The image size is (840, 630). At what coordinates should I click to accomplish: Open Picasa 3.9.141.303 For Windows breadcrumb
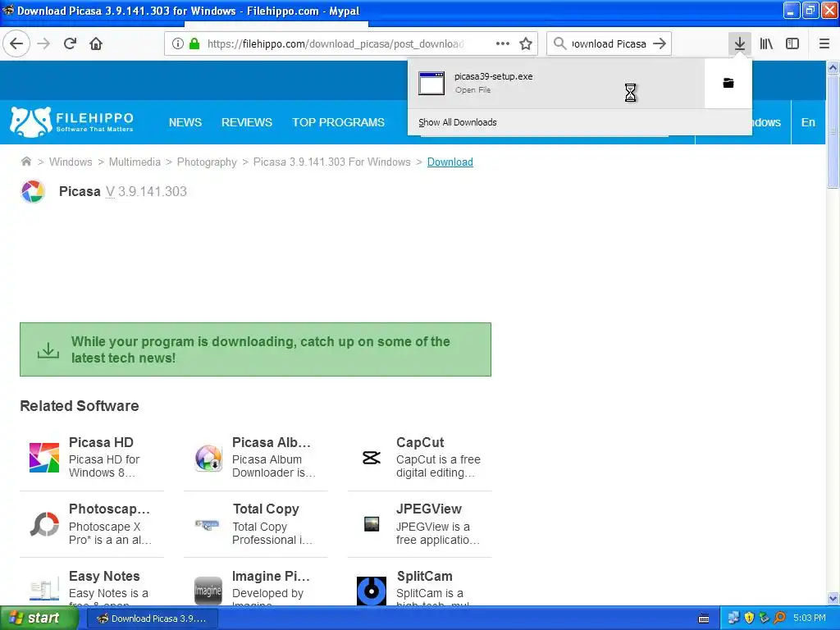pos(331,162)
